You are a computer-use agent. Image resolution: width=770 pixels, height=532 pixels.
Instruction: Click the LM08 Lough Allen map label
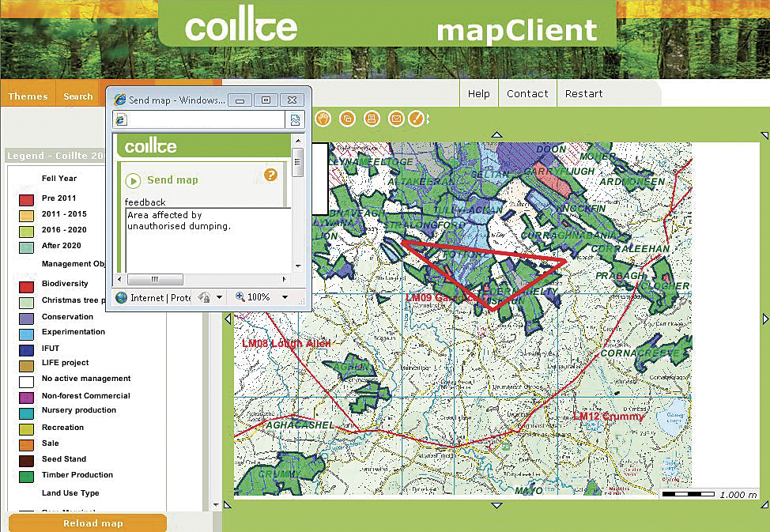[286, 343]
